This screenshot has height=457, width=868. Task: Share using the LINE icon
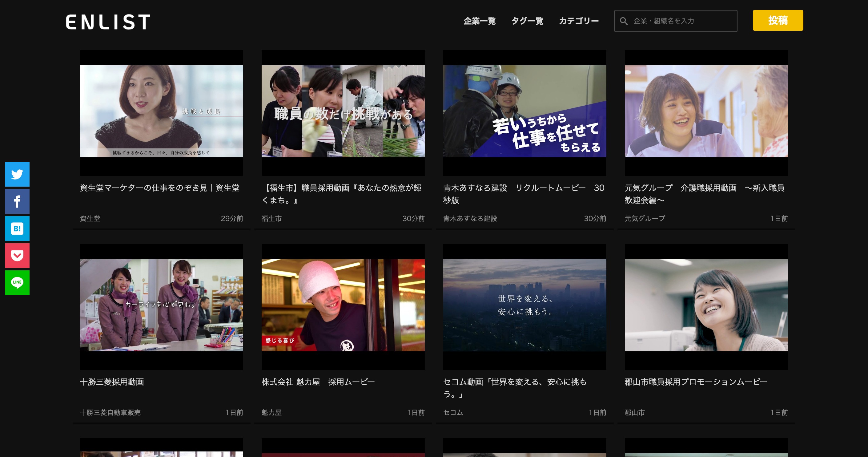pyautogui.click(x=17, y=282)
